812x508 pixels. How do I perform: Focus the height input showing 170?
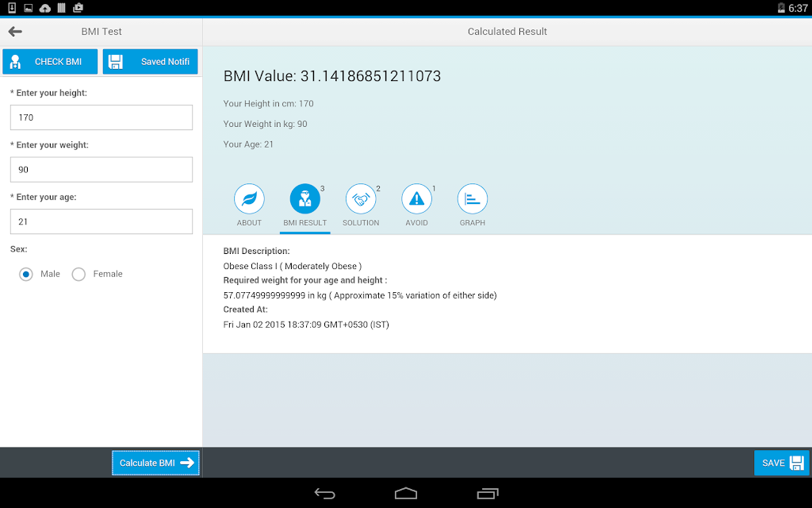point(101,117)
